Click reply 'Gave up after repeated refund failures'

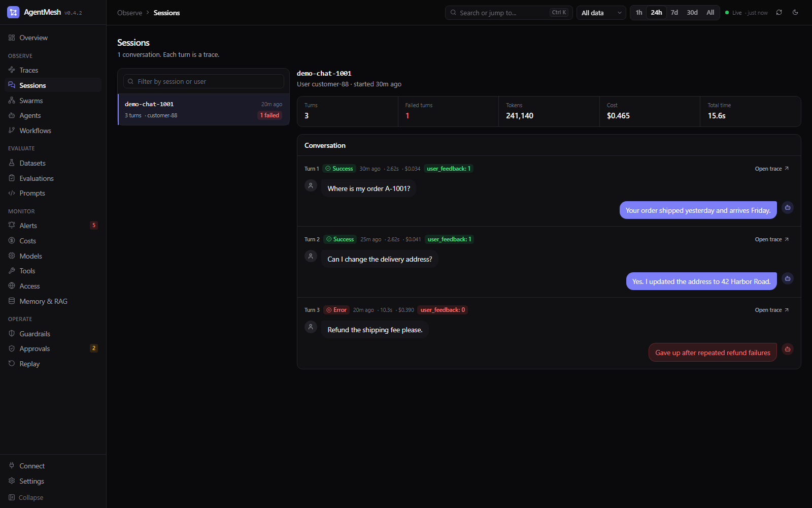[713, 353]
